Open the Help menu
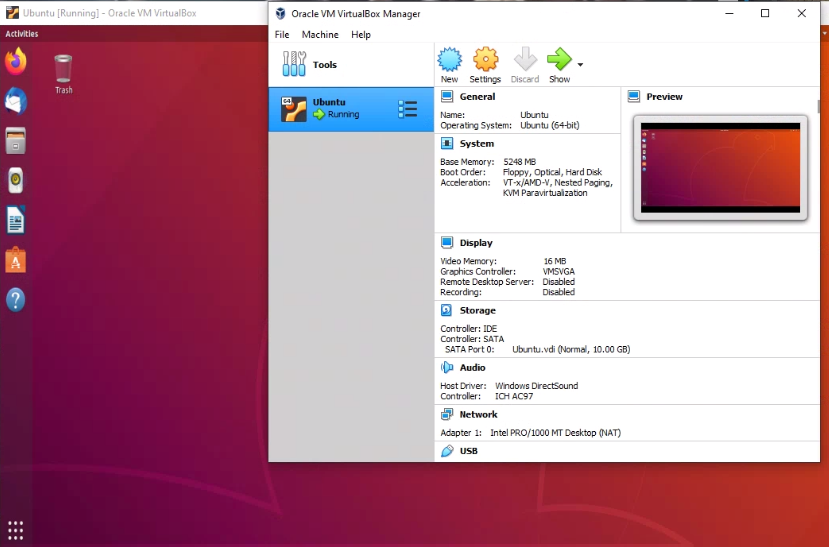This screenshot has height=547, width=829. 361,34
